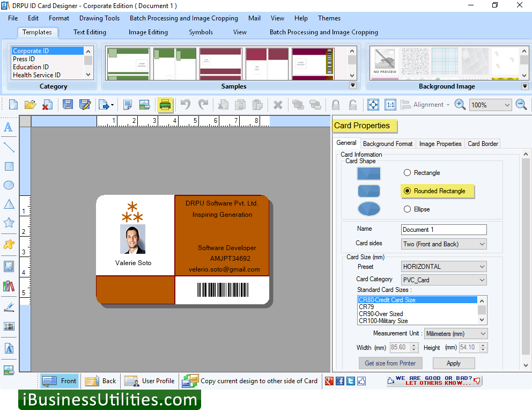The width and height of the screenshot is (532, 410).
Task: Click the Twitter share icon
Action: (x=351, y=381)
